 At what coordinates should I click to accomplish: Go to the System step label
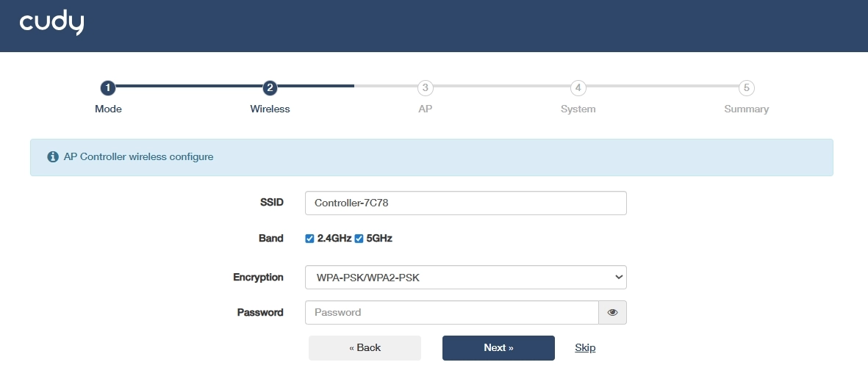[578, 109]
